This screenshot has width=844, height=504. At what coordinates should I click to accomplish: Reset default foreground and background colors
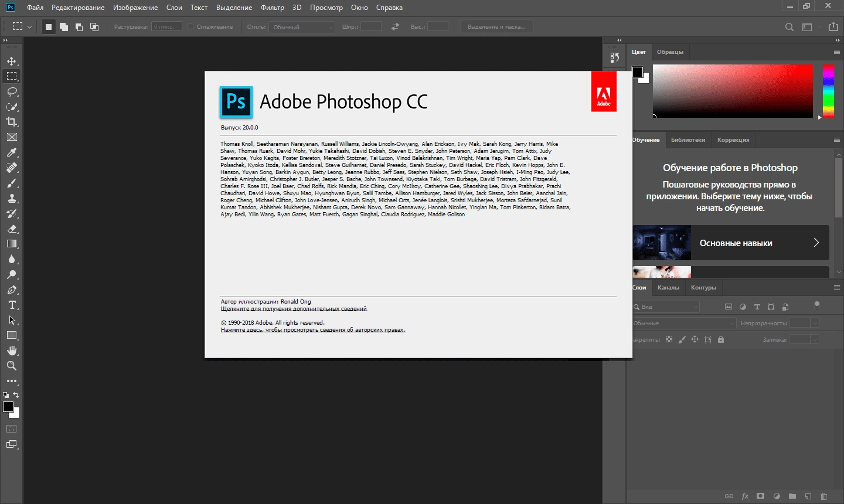click(x=6, y=395)
